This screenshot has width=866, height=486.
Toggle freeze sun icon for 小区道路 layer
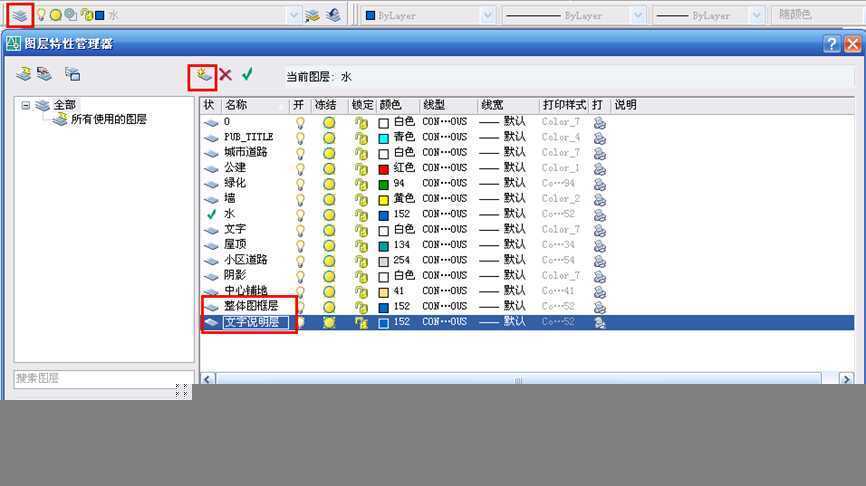tap(329, 261)
